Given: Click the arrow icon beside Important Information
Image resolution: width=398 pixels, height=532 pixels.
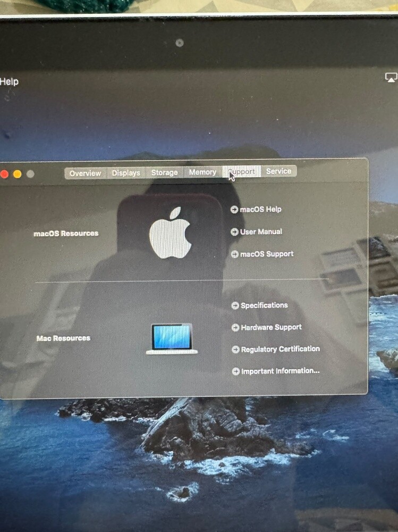Looking at the screenshot, I should point(236,371).
